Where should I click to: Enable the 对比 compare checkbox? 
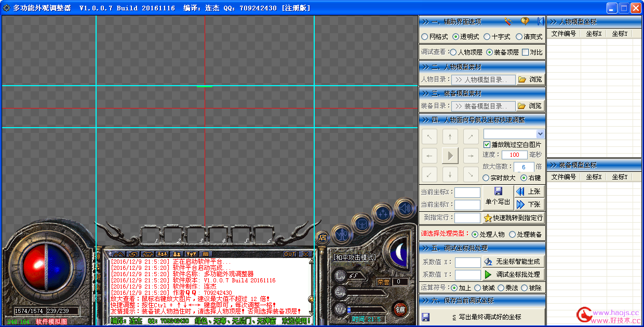click(532, 52)
